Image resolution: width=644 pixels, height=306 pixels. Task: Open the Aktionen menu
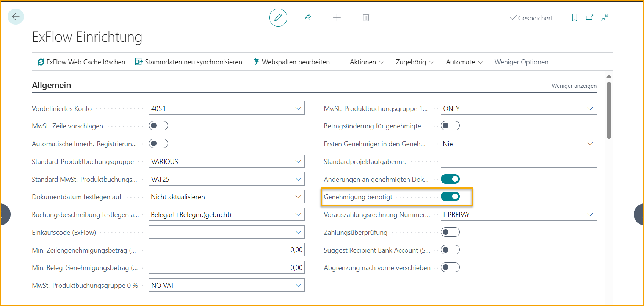367,62
